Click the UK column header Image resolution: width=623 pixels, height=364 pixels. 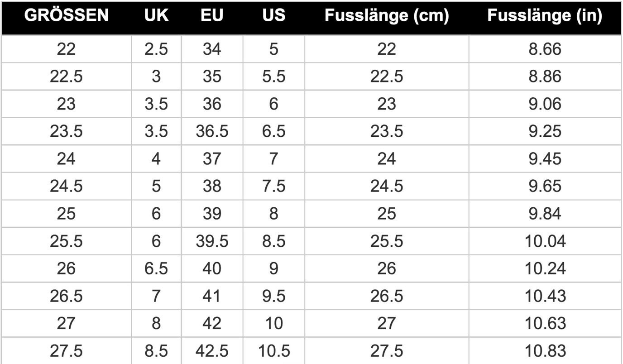tap(156, 16)
